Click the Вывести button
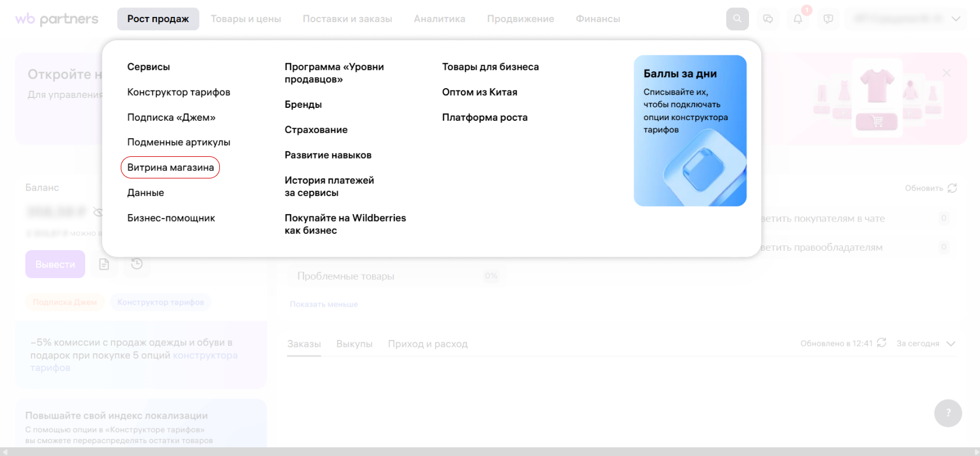The width and height of the screenshot is (980, 456). (x=55, y=264)
